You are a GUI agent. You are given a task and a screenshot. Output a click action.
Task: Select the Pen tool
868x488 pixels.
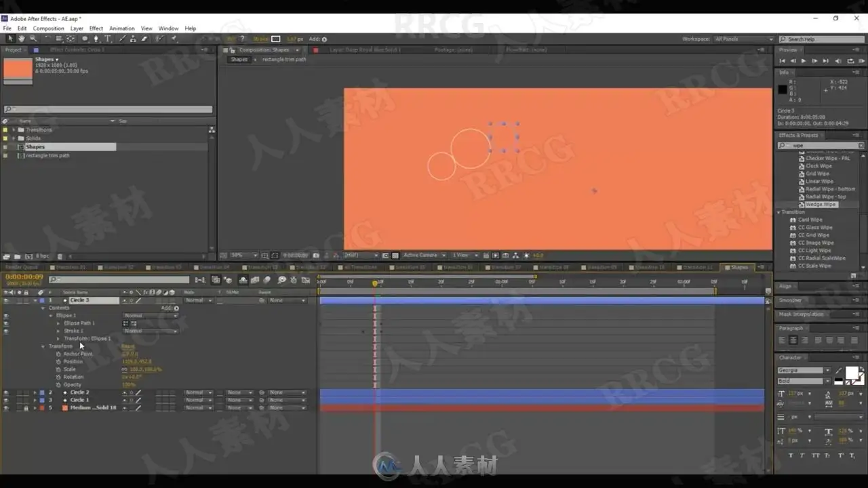pos(96,39)
